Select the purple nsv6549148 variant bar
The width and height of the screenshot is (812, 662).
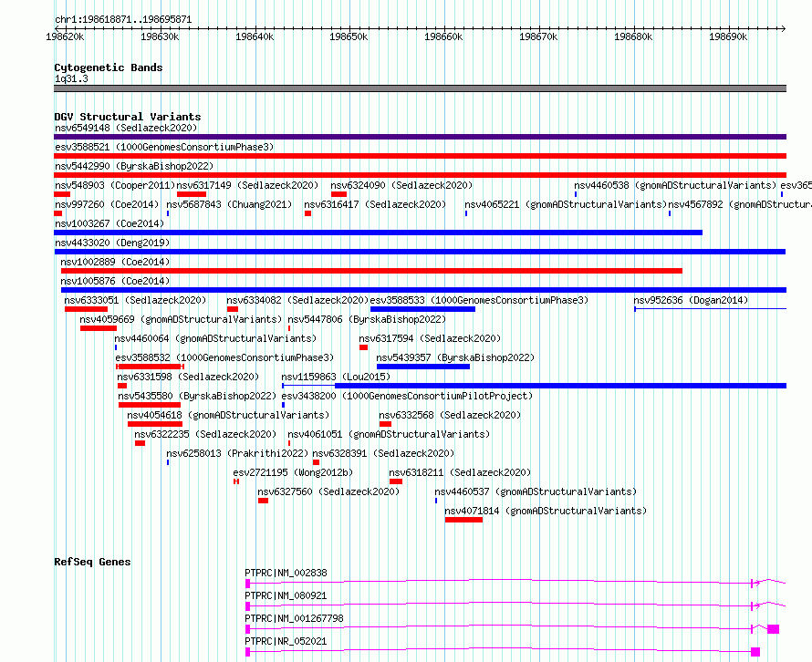point(420,137)
